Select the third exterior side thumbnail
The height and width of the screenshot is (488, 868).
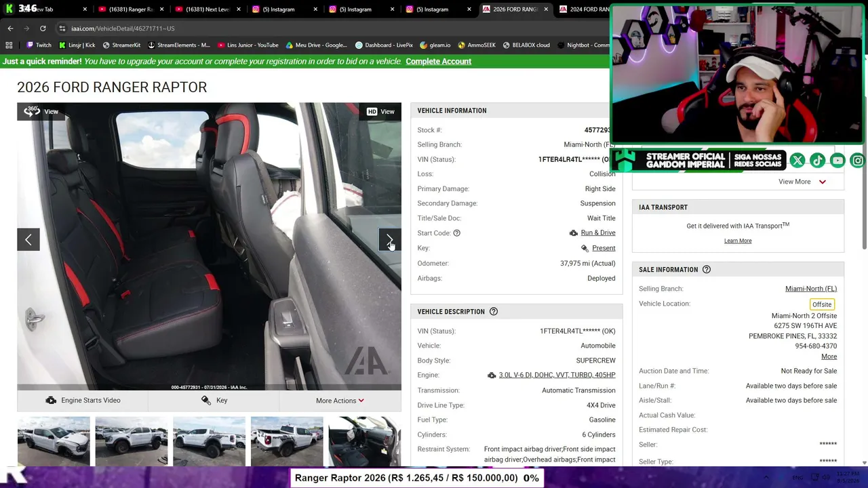click(209, 441)
